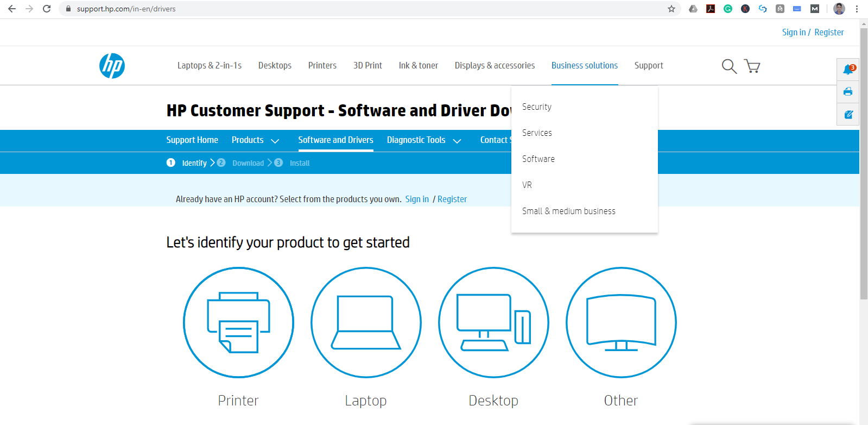The image size is (868, 425).
Task: Click the Business solutions menu
Action: tap(585, 65)
